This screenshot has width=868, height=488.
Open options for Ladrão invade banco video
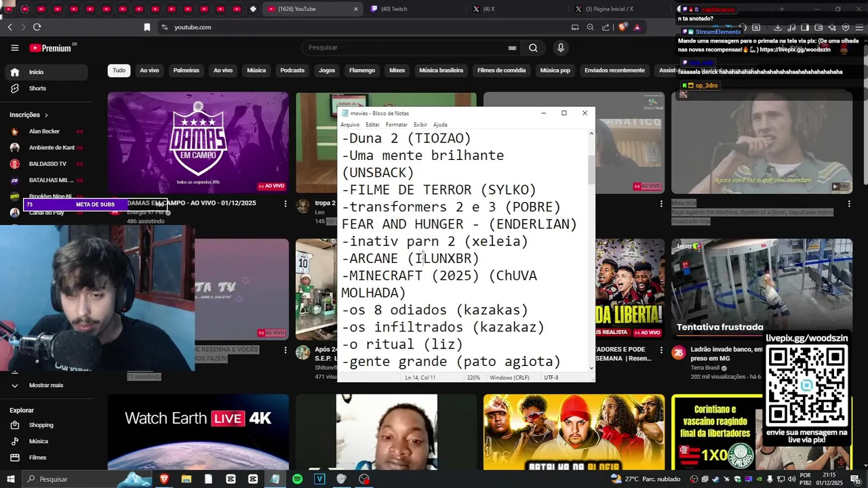tap(849, 350)
